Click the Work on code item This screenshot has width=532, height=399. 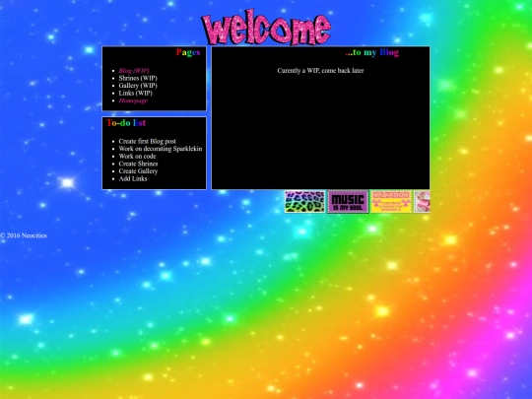(137, 156)
